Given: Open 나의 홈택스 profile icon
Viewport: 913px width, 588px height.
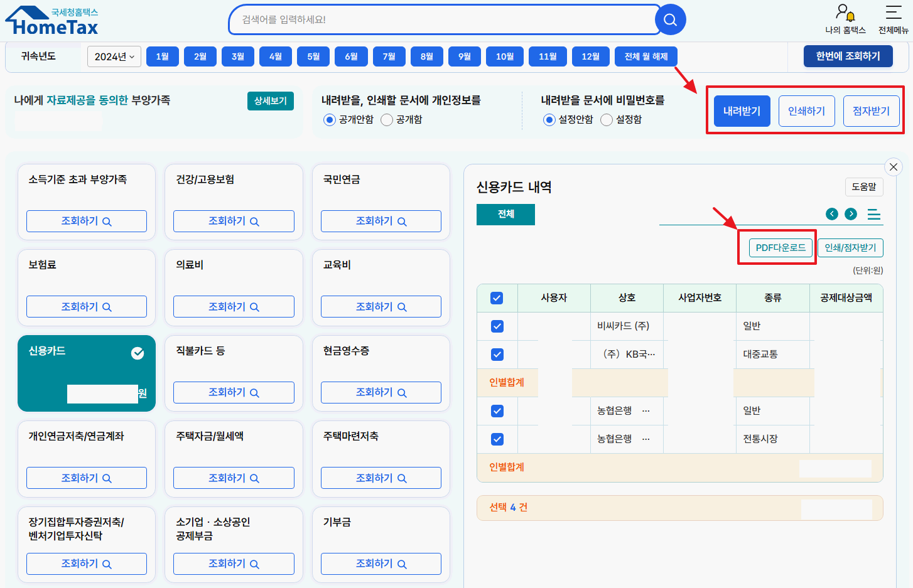Looking at the screenshot, I should tap(843, 11).
